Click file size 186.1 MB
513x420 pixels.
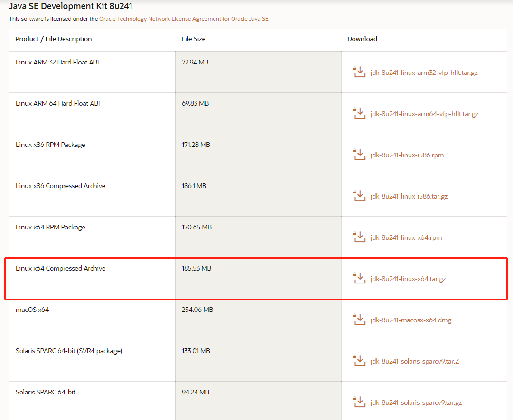[194, 186]
